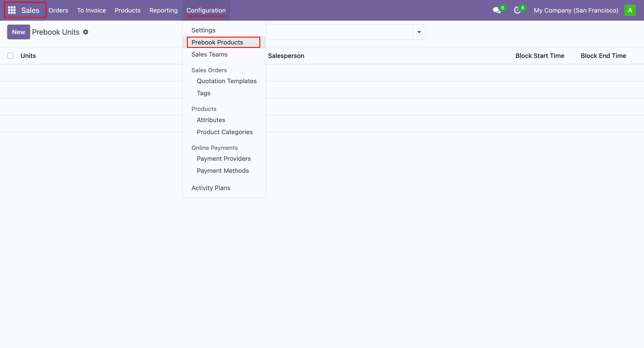Open the activities clock icon
644x348 pixels.
point(517,10)
